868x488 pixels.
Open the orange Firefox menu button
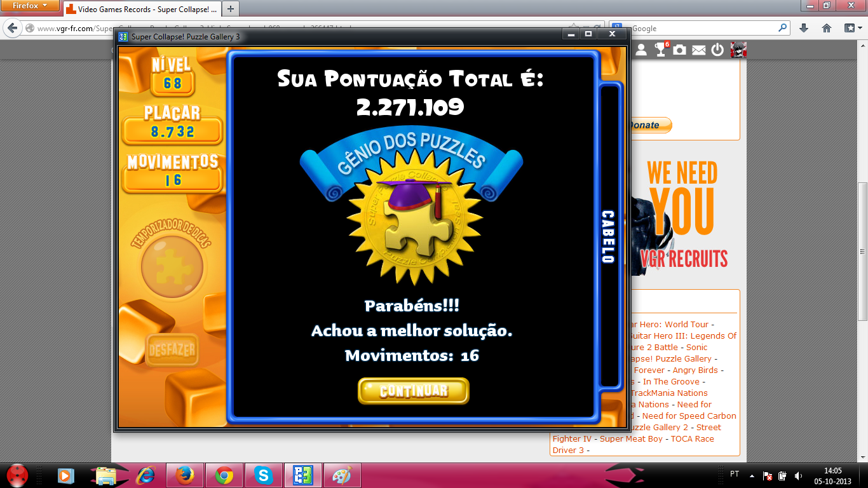[x=30, y=6]
